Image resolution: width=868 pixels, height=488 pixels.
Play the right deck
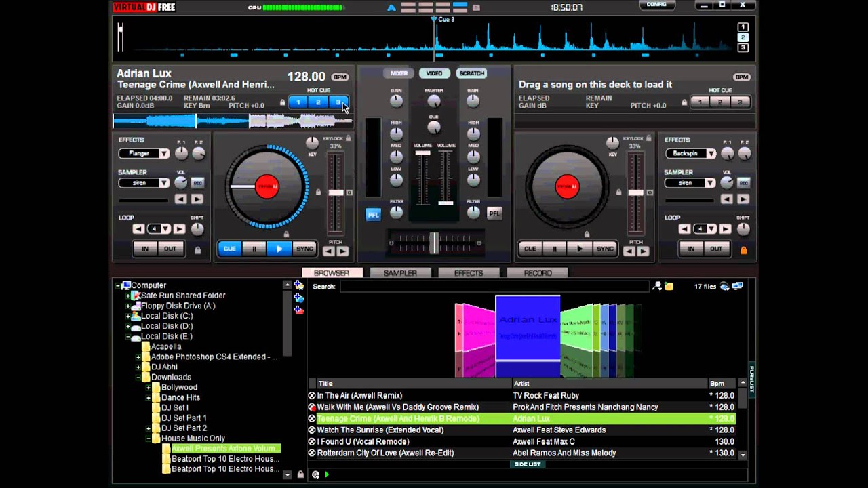pyautogui.click(x=579, y=249)
